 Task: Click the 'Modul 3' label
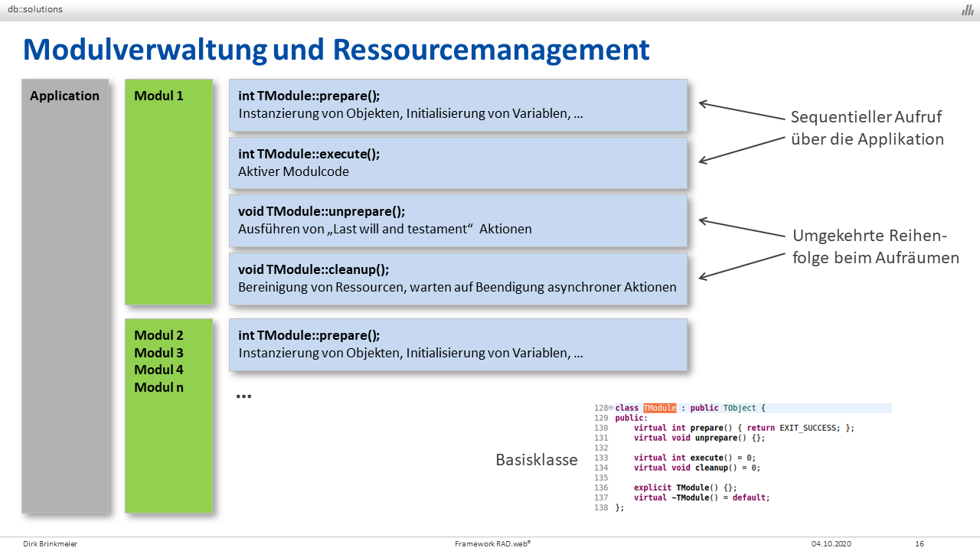click(158, 353)
